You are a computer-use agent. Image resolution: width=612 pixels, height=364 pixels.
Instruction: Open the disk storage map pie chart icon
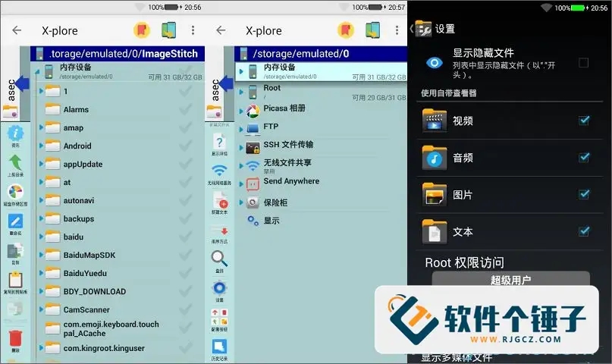(x=16, y=193)
